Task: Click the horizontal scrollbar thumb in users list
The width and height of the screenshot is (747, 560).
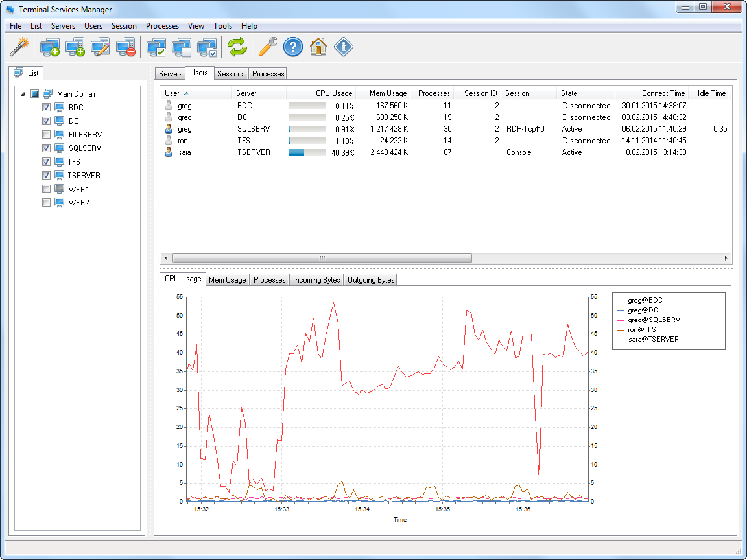Action: click(321, 258)
